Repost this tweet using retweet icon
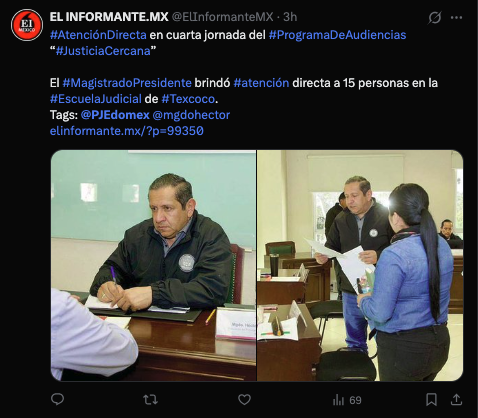This screenshot has width=478, height=418. tap(150, 399)
